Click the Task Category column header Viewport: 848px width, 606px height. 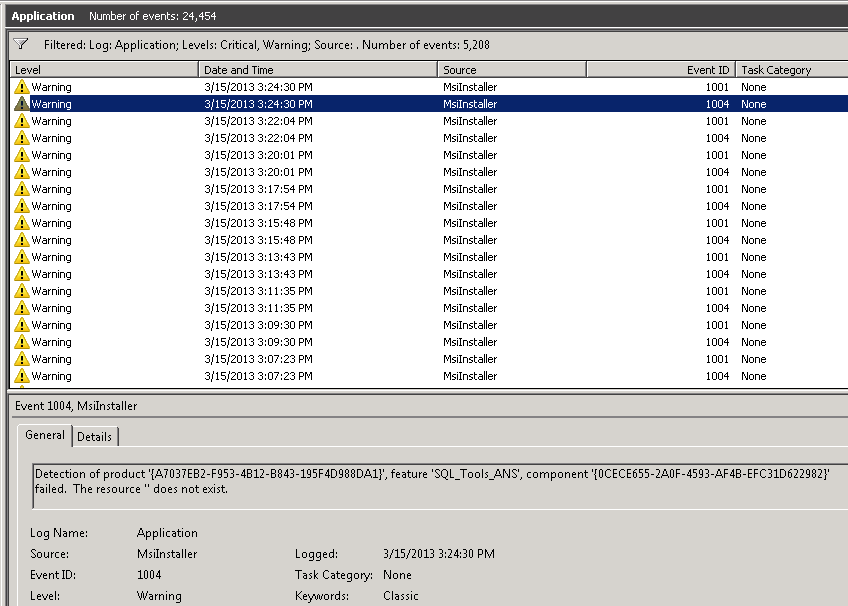788,70
